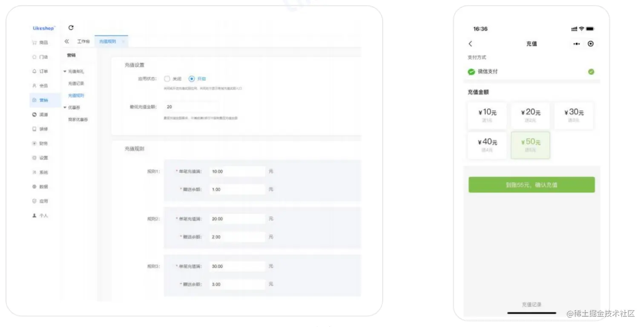Click 规则1 单笔充值满 field showing 10.00
Image resolution: width=644 pixels, height=327 pixels.
(x=237, y=171)
